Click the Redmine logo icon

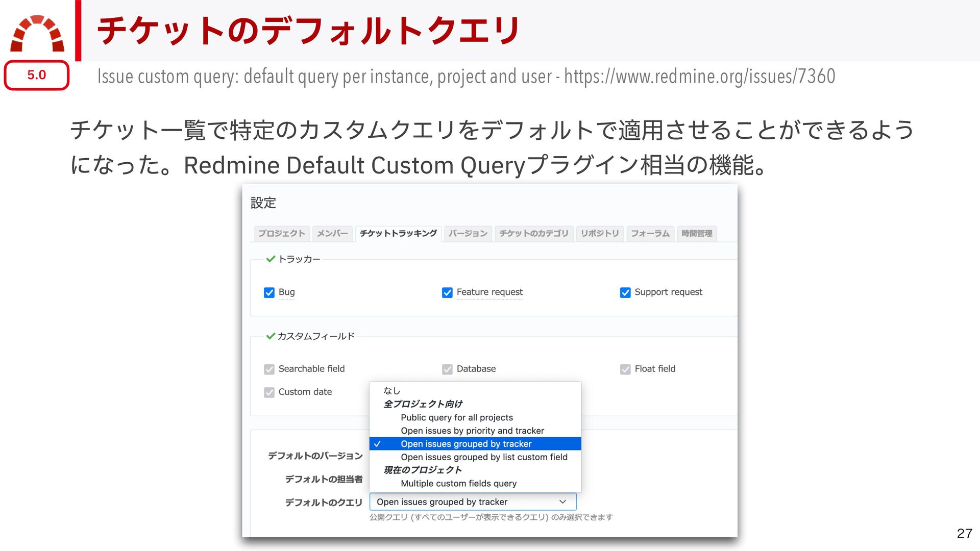(x=37, y=34)
